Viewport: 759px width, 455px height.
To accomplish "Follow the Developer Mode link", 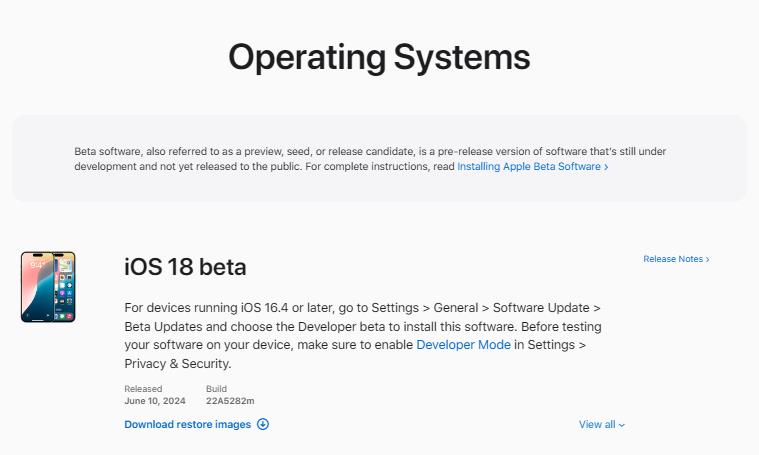I will point(463,345).
